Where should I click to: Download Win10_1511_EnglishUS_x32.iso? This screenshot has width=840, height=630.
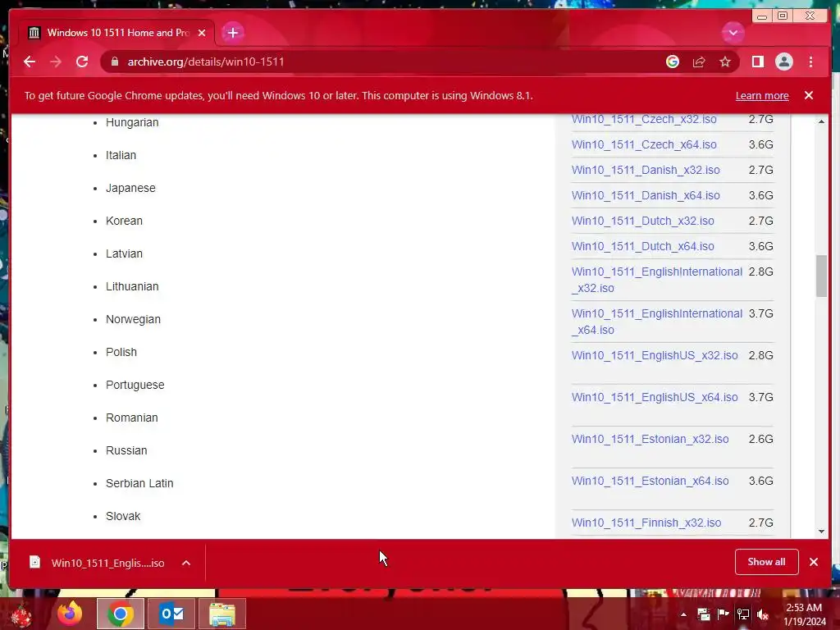(654, 355)
